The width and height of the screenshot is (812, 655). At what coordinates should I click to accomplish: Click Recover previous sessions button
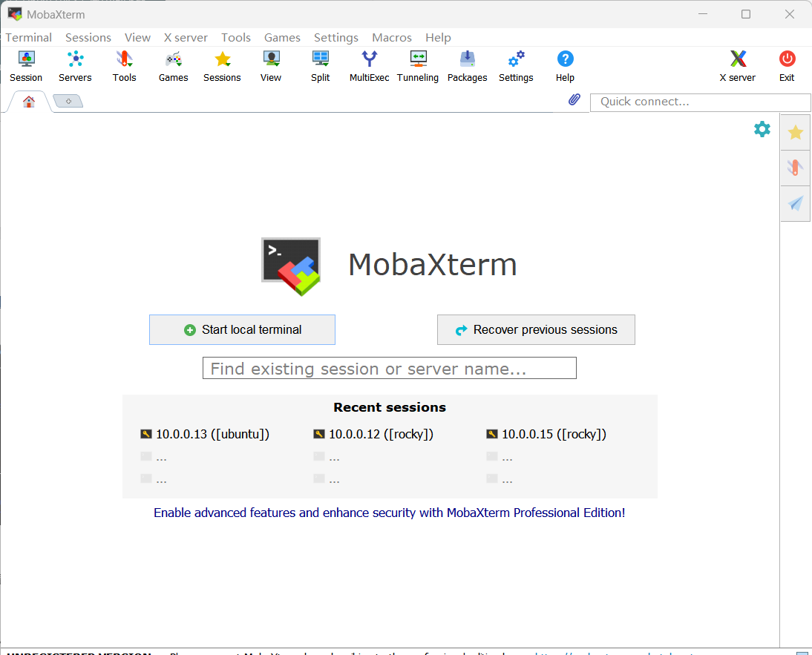pyautogui.click(x=536, y=329)
